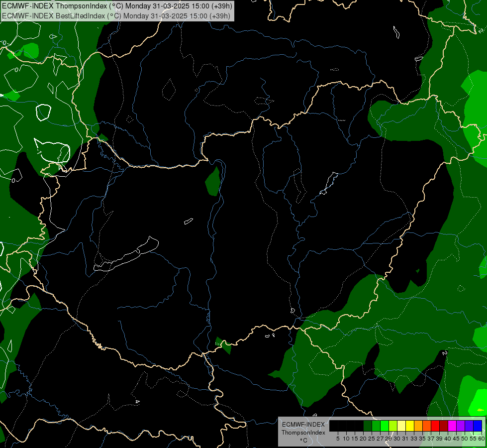Click the legend label 'ECMWF-INDEX' in the color bar box

303,425
